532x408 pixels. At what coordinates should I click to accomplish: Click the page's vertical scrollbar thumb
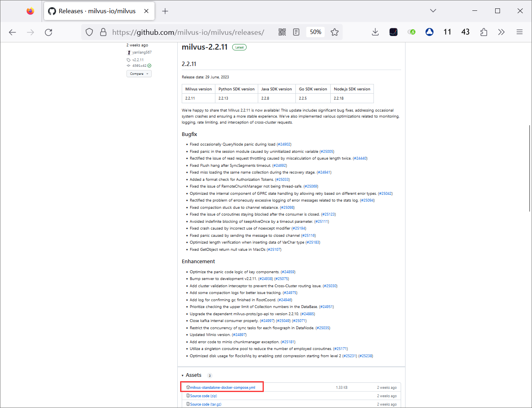[x=530, y=168]
